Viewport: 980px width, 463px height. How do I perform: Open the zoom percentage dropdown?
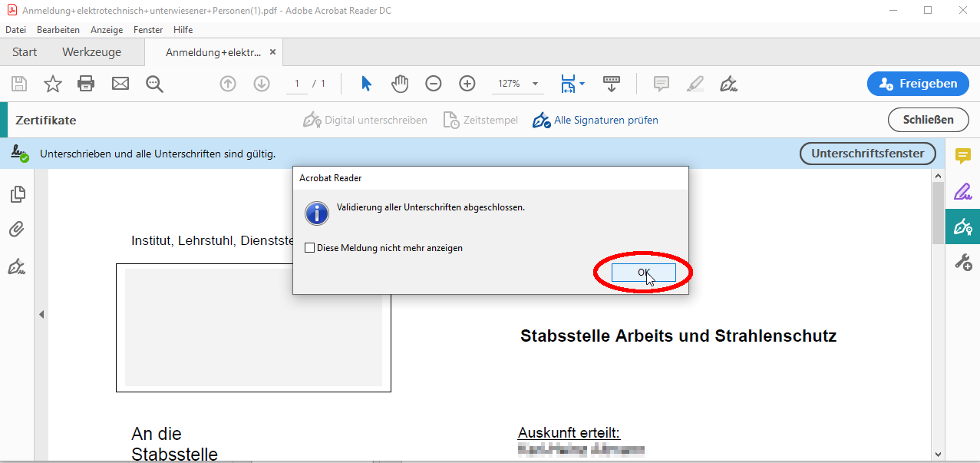tap(535, 84)
